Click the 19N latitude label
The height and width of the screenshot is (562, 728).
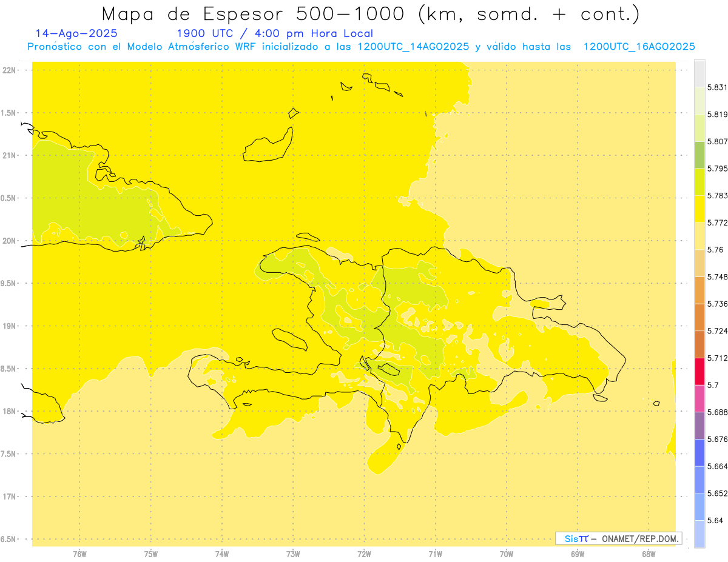(x=9, y=326)
